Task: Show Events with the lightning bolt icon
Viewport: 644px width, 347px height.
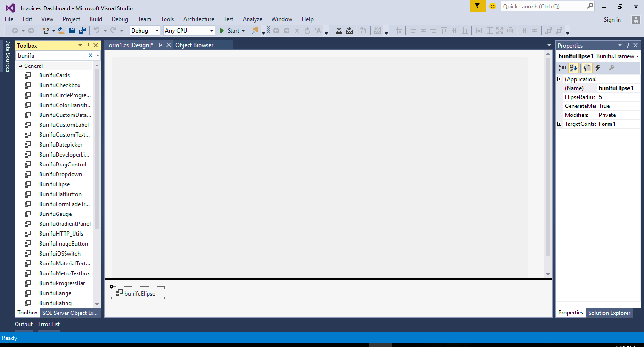Action: point(598,68)
